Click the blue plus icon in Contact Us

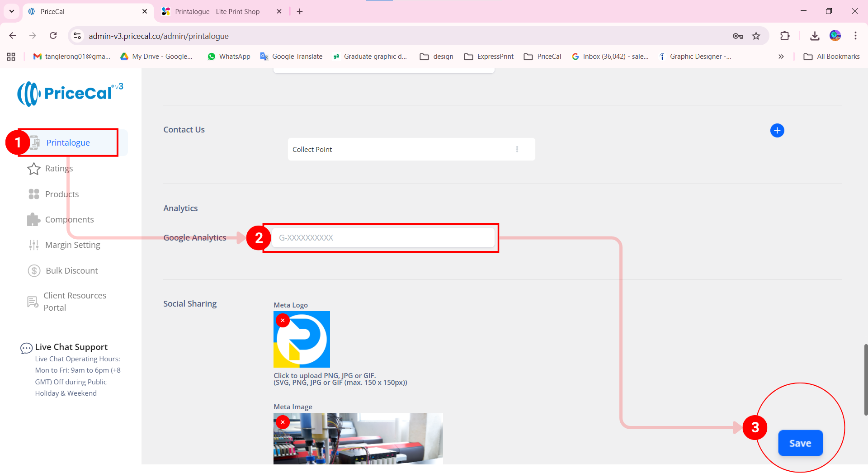click(777, 131)
